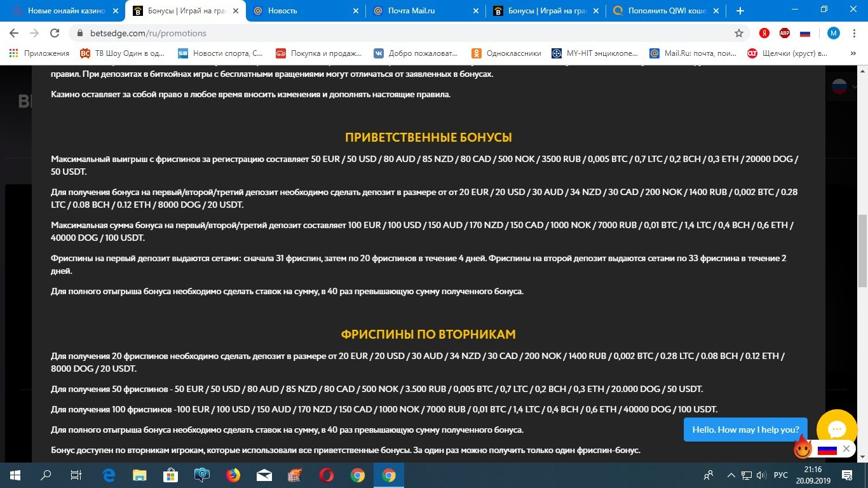This screenshot has height=488, width=868.
Task: Switch to the Почта Mail.ru tab
Action: [x=419, y=11]
